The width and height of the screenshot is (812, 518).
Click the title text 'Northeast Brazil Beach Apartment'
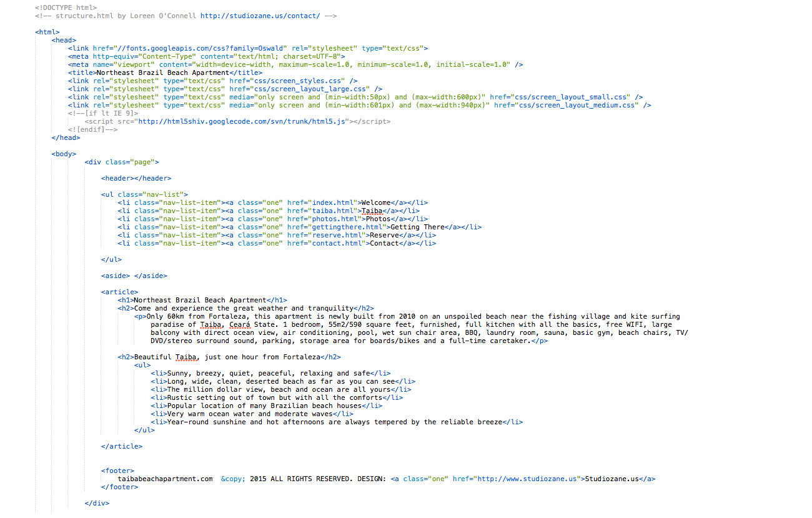pos(163,72)
